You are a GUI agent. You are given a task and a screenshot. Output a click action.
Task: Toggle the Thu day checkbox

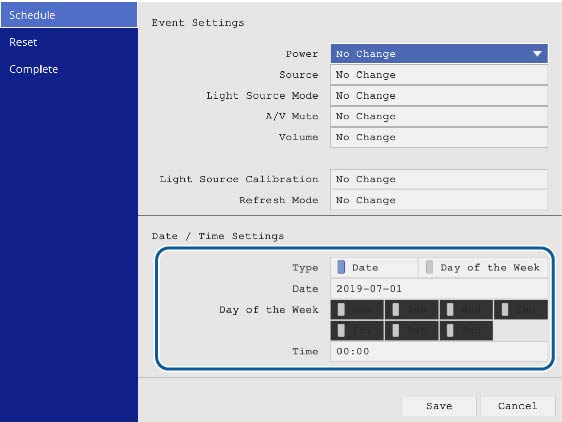pyautogui.click(x=521, y=310)
